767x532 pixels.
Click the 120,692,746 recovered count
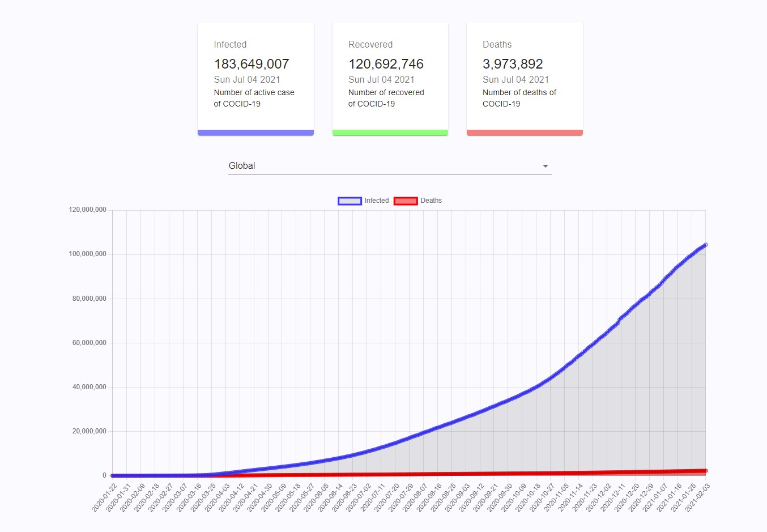click(386, 64)
